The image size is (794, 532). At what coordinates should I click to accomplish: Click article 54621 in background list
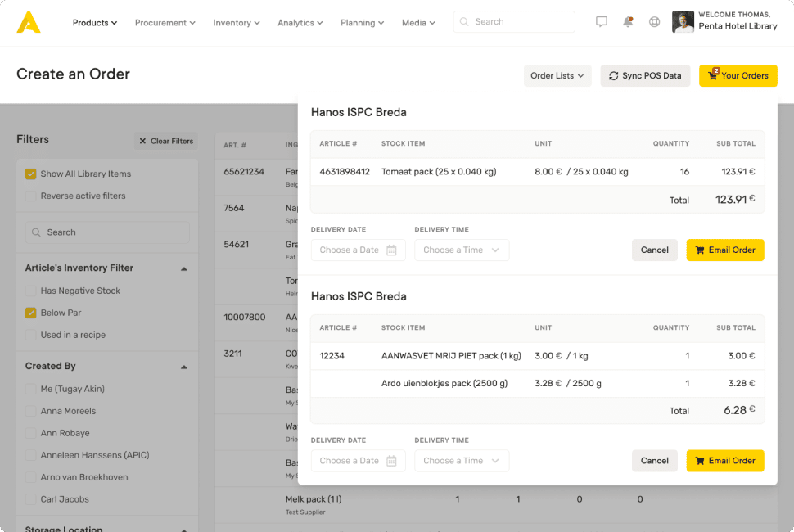(236, 245)
